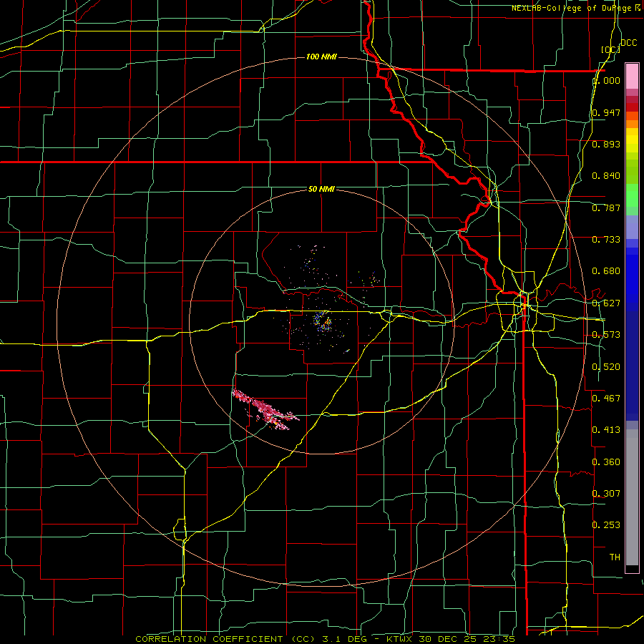Click the TH label on the color scale
644x644 pixels.
pyautogui.click(x=615, y=557)
